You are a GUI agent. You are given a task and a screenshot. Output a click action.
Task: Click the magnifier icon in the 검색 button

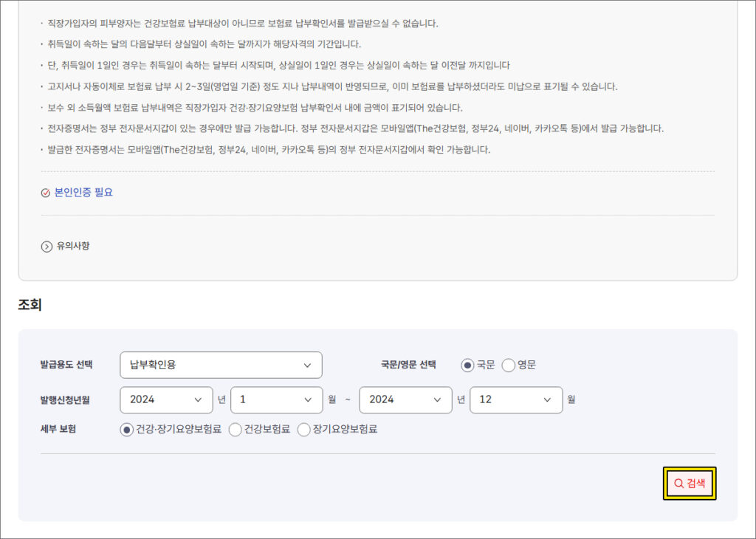(678, 484)
